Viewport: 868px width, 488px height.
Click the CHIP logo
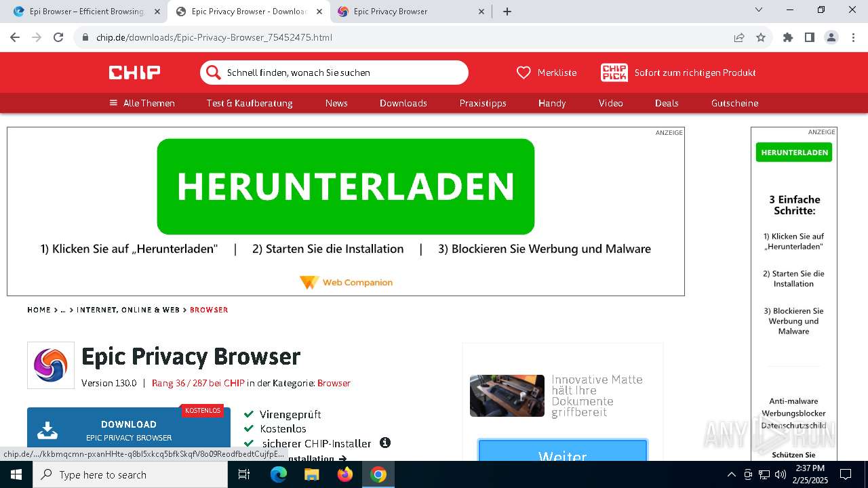click(x=135, y=73)
